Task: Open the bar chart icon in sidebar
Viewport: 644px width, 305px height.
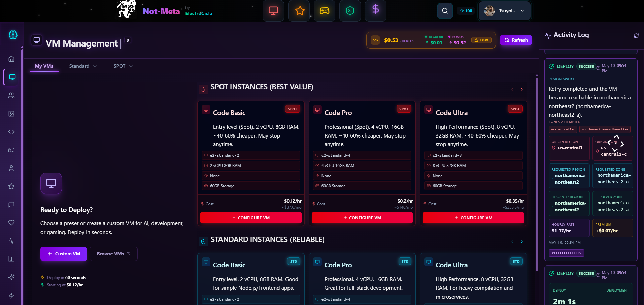Action: [x=11, y=259]
